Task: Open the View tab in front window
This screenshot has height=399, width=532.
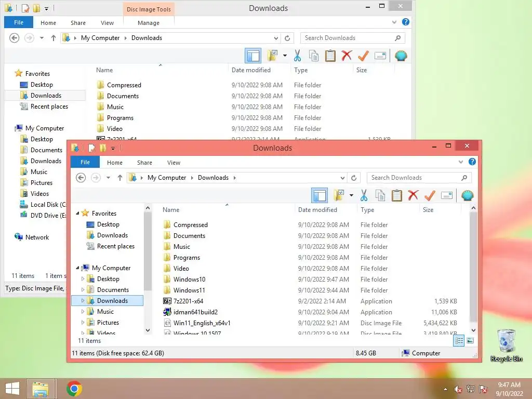Action: (x=174, y=163)
